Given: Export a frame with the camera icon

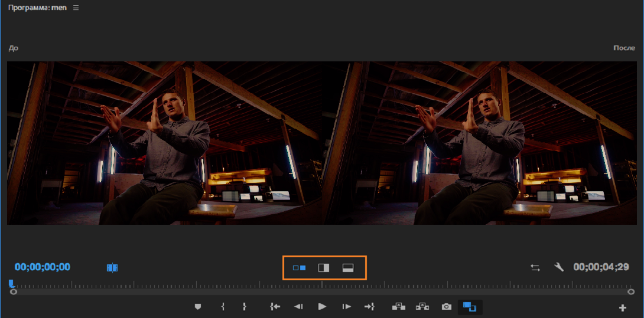Looking at the screenshot, I should (447, 307).
